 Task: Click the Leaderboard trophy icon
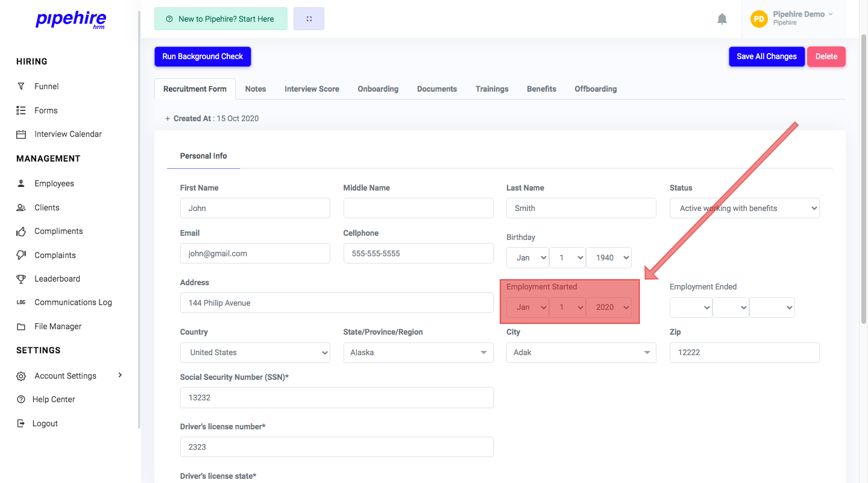[22, 279]
